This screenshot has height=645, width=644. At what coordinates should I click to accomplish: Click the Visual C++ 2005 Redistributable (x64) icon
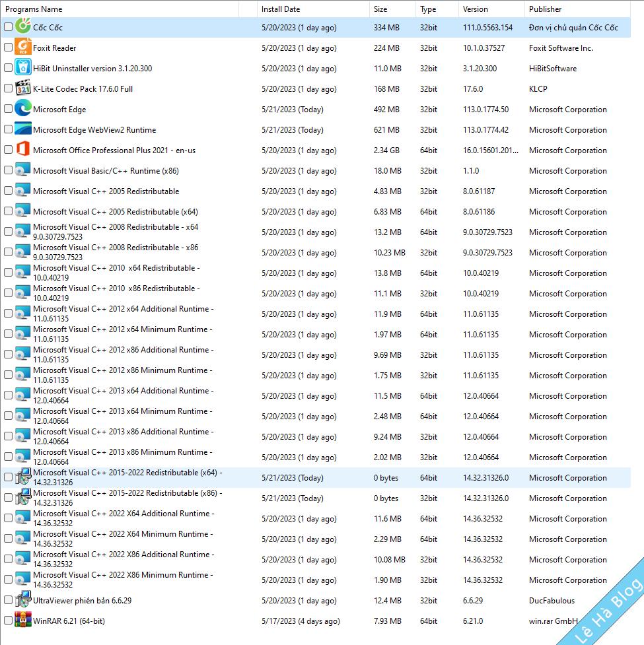tap(23, 211)
